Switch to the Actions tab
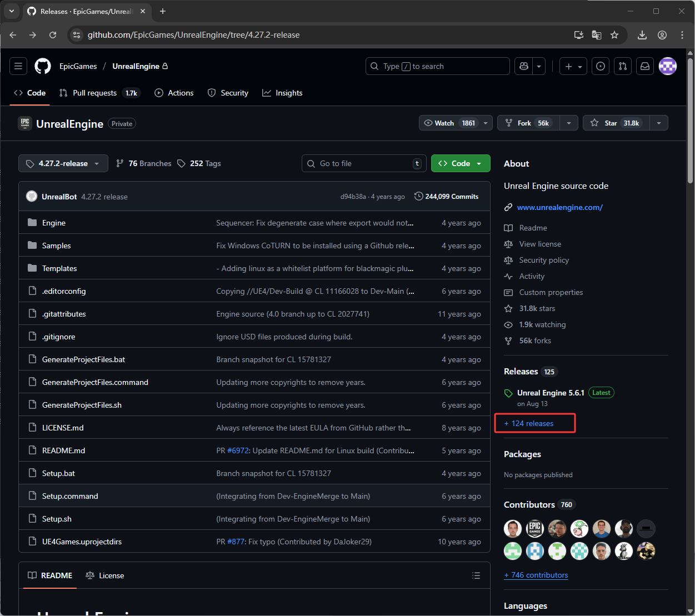The height and width of the screenshot is (616, 695). coord(174,93)
